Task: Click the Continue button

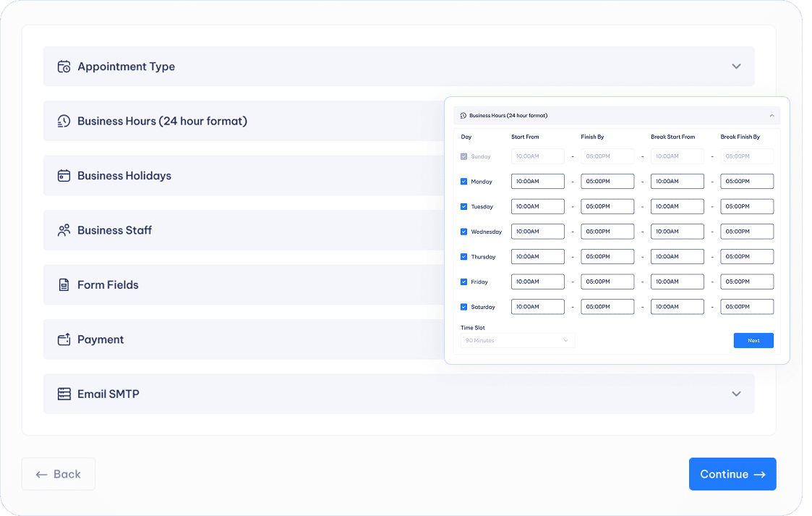Action: tap(732, 474)
